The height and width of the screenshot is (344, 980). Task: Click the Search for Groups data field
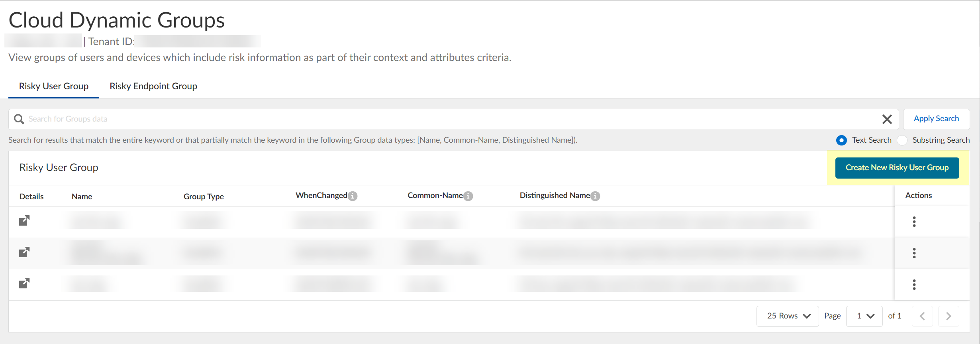point(438,119)
